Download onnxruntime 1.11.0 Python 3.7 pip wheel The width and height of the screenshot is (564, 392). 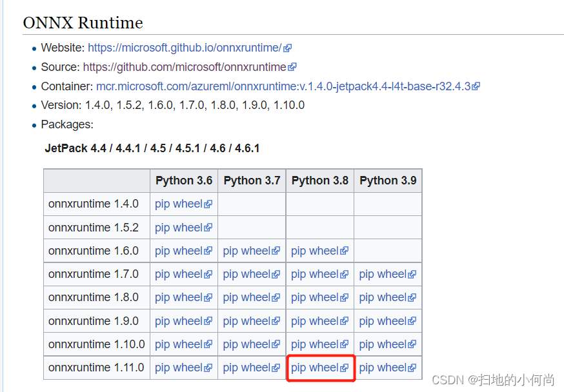pyautogui.click(x=252, y=367)
